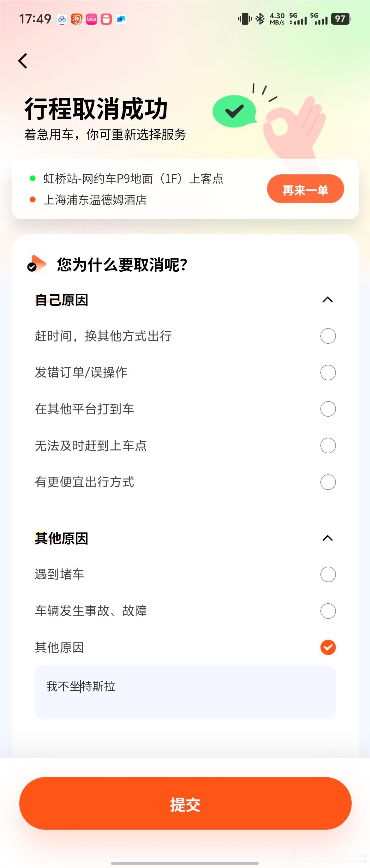Tap the battery indicator showing 97
Image resolution: width=370 pixels, height=868 pixels.
point(341,19)
